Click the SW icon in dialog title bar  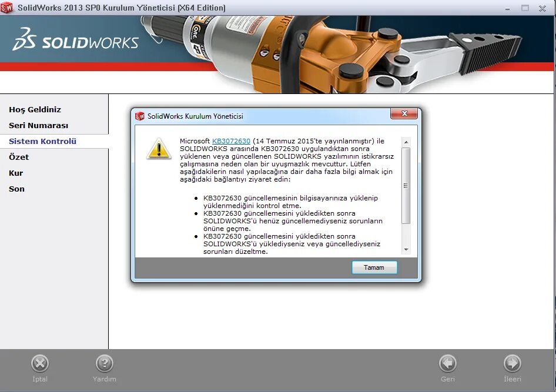pos(140,116)
